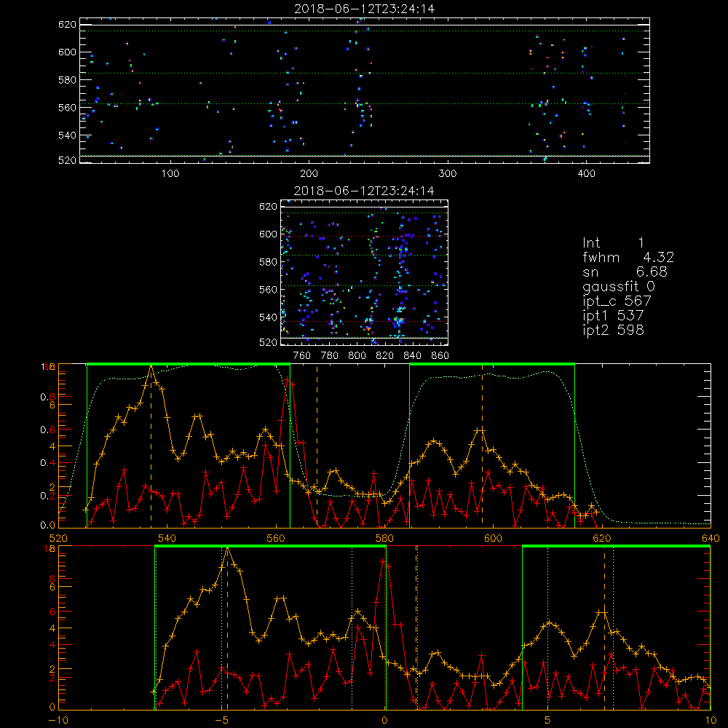Viewport: 728px width, 728px height.
Task: Select orange x-axis label 560 of the profile plot
Action: click(276, 539)
